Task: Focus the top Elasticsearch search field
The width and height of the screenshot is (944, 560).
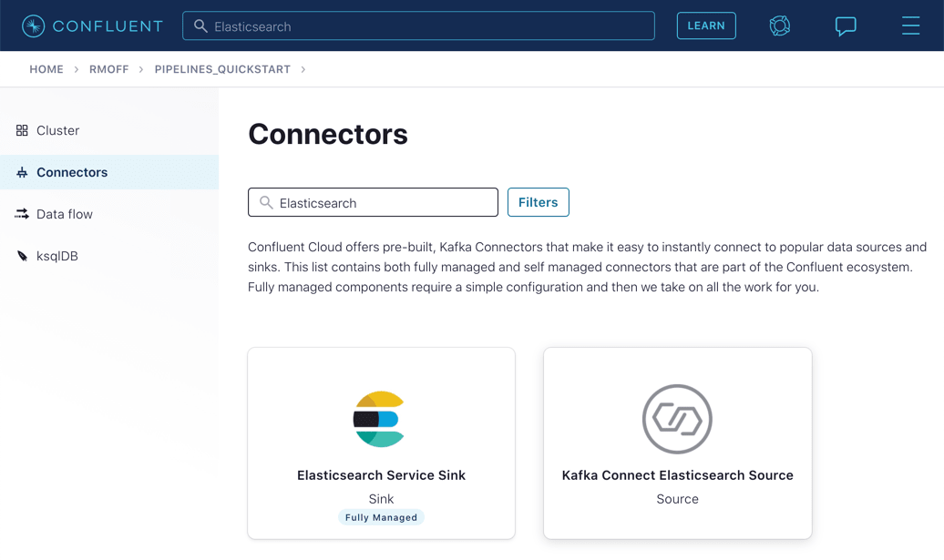Action: pos(418,25)
